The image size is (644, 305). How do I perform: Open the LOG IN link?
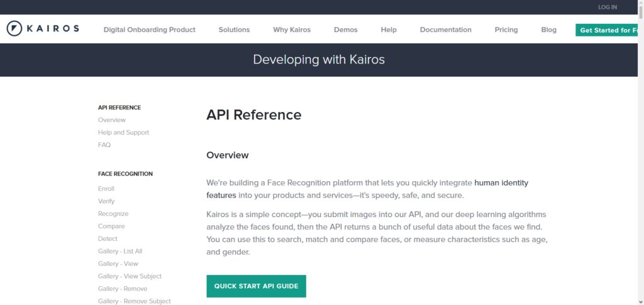[608, 8]
